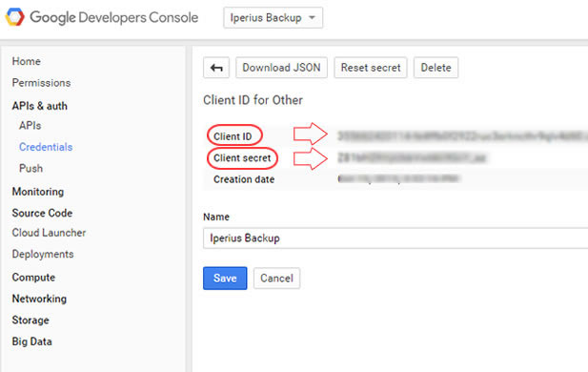Delete this client ID
Image resolution: width=588 pixels, height=372 pixels.
click(436, 68)
